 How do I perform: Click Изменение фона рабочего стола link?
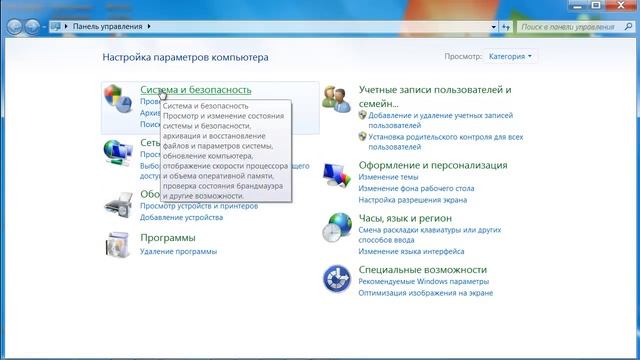(416, 189)
